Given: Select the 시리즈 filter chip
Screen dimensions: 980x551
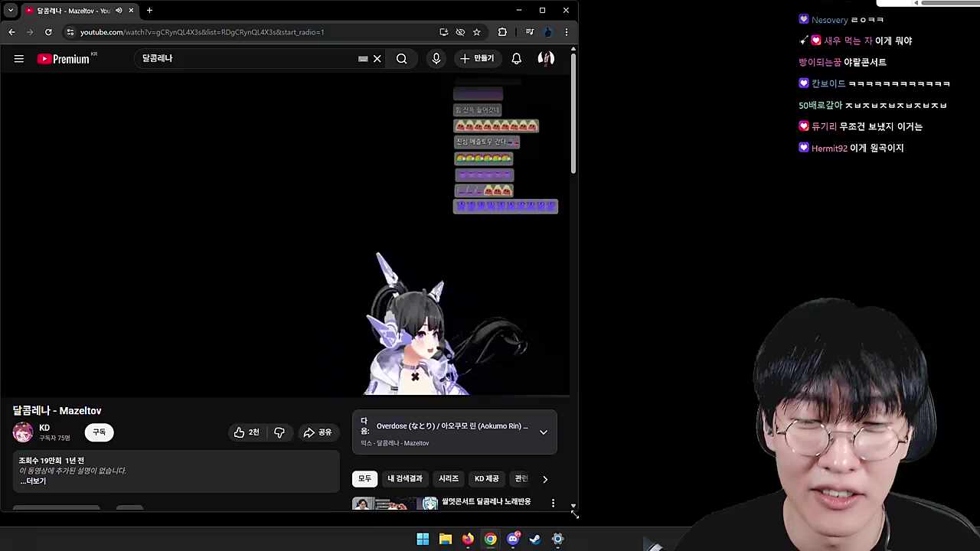Looking at the screenshot, I should [449, 479].
